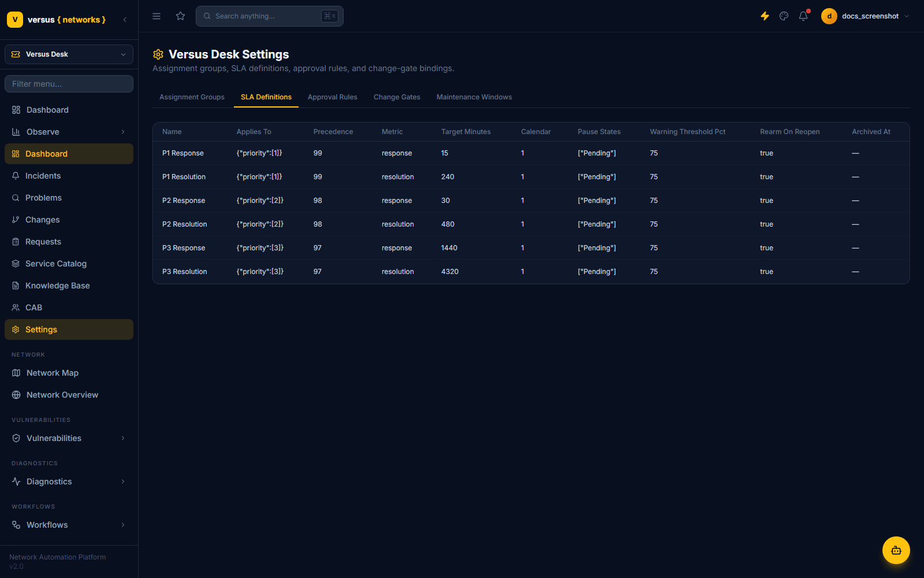Click the Filter menu input

pos(69,84)
